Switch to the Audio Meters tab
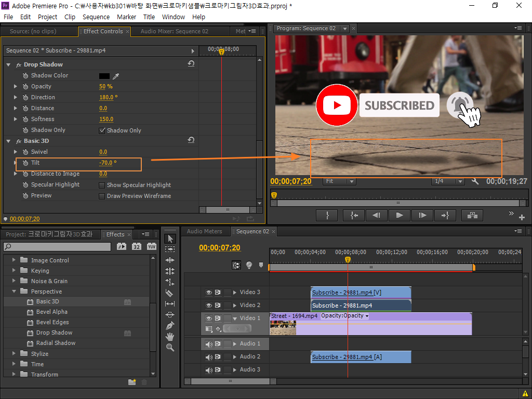The height and width of the screenshot is (399, 532). coord(204,231)
